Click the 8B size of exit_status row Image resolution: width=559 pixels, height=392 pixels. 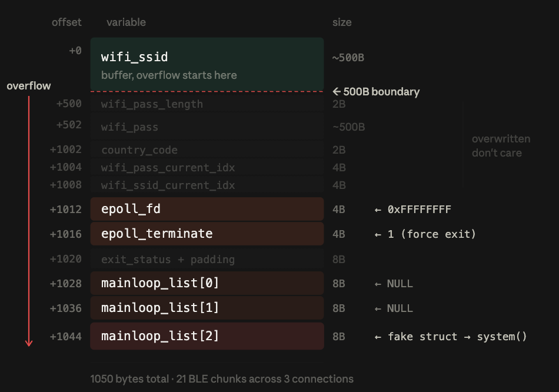pos(339,260)
